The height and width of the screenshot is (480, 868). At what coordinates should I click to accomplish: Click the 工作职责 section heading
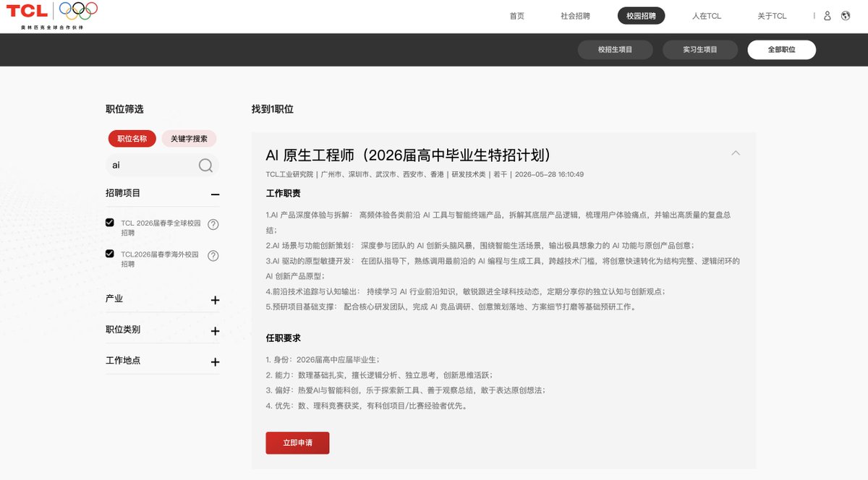tap(284, 194)
